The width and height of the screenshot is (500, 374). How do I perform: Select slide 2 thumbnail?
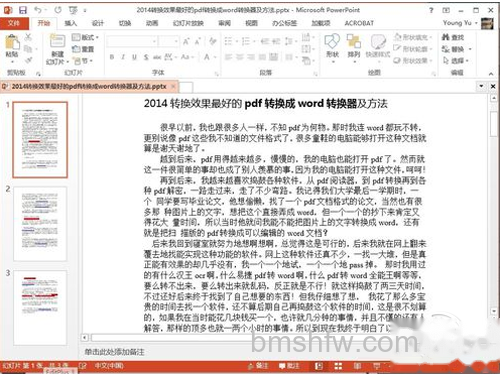pyautogui.click(x=40, y=224)
